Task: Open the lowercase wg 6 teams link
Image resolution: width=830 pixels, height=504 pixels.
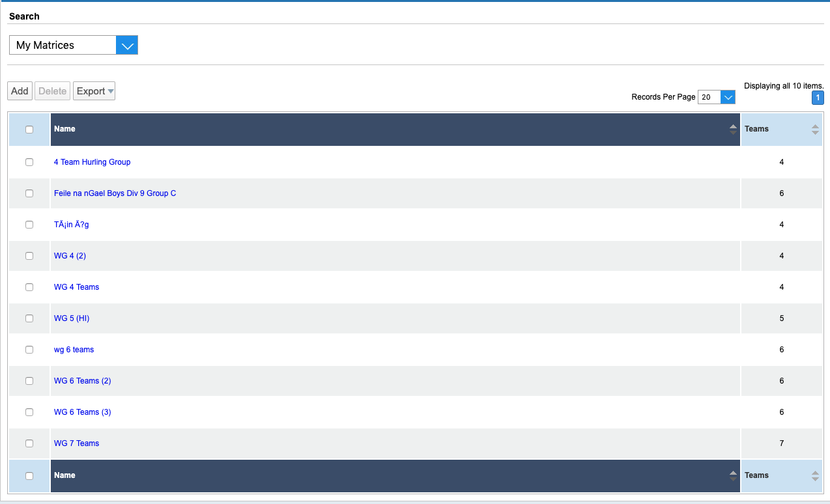Action: coord(74,350)
